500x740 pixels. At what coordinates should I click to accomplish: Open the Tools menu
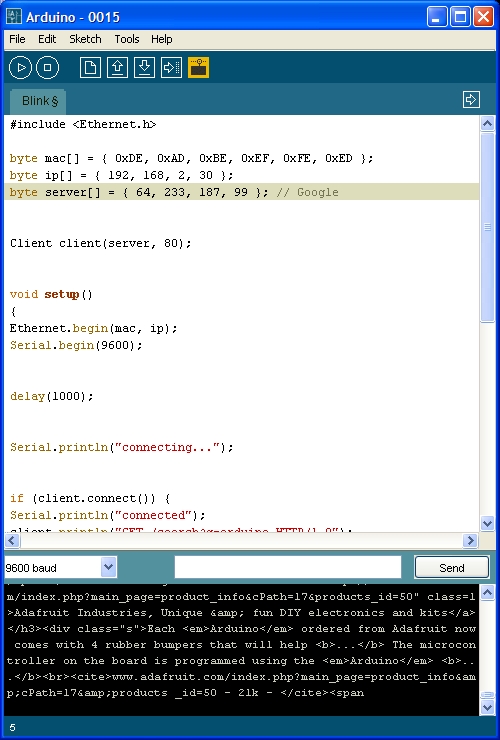(x=127, y=39)
